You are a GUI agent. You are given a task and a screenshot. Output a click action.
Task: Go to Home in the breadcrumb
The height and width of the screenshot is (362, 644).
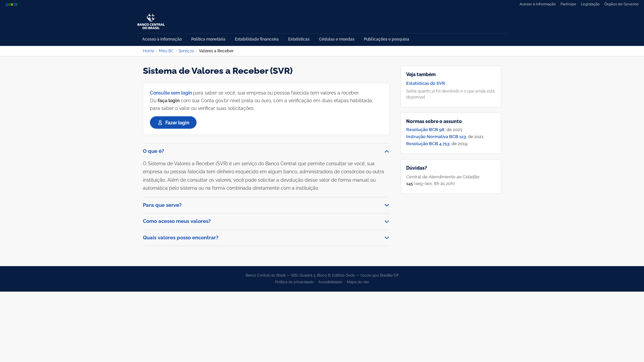[148, 51]
